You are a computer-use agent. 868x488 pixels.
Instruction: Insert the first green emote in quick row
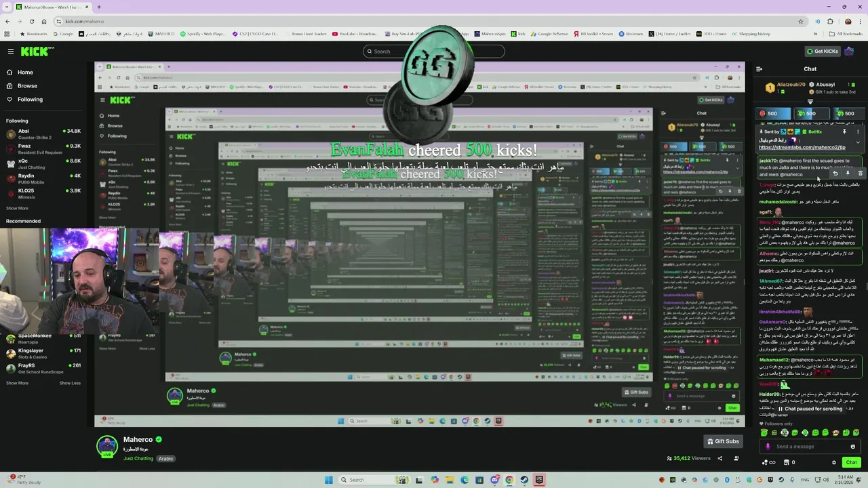pos(764,433)
